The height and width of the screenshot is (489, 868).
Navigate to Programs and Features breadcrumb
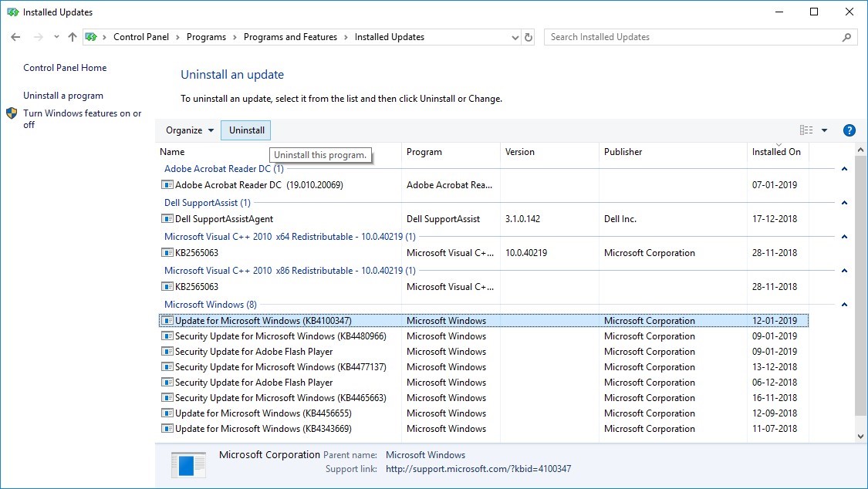pos(290,37)
